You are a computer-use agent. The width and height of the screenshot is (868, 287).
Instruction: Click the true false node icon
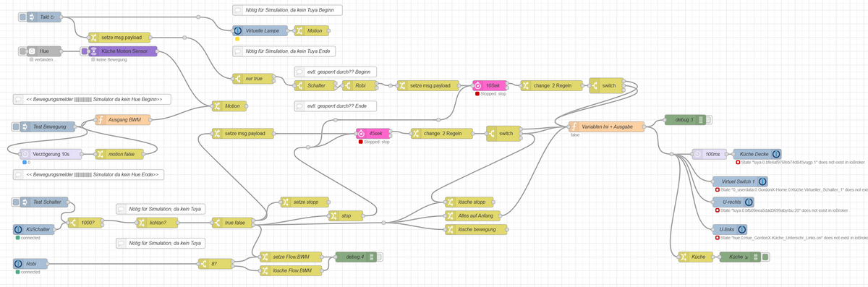pos(217,223)
